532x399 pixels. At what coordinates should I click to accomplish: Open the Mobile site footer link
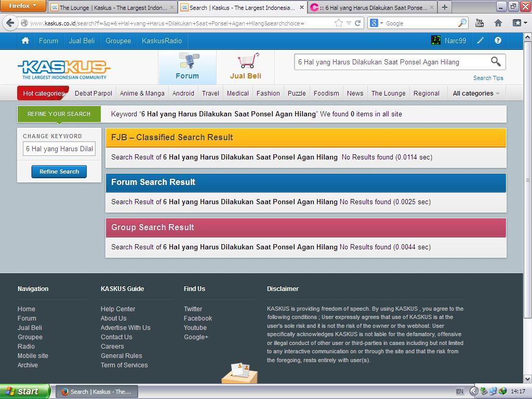click(x=33, y=355)
